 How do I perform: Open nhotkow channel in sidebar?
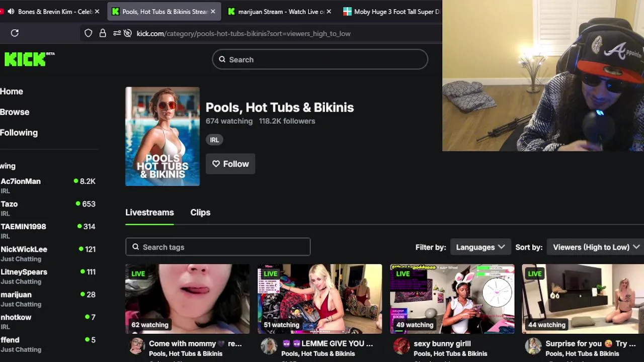48,321
